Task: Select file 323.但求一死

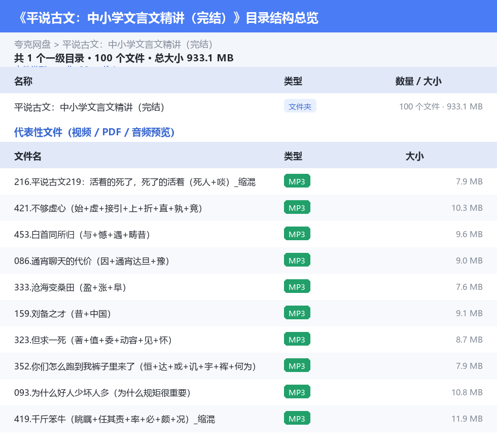Action: pyautogui.click(x=93, y=340)
